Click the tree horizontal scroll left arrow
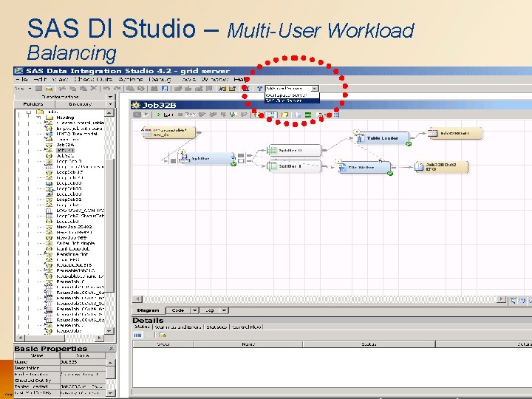Viewport: 532px width, 399px height. 20,338
